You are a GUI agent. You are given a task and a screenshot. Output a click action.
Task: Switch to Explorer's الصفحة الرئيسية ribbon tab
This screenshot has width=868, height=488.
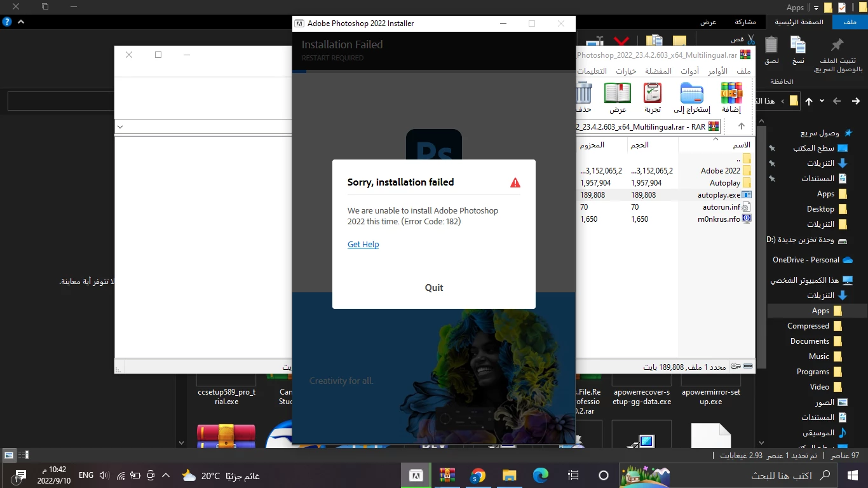pos(799,22)
